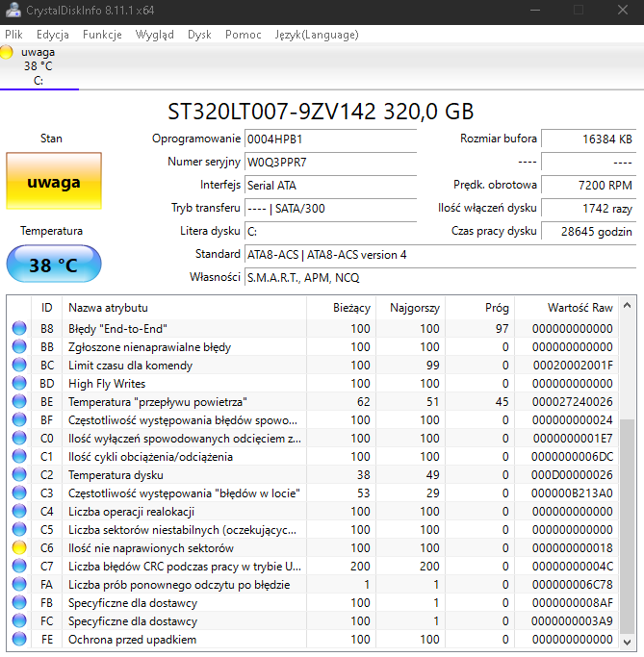Open the Plik menu
The height and width of the screenshot is (657, 644).
point(13,35)
